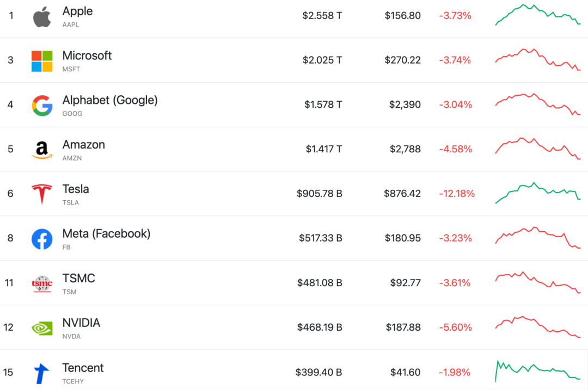Click the Tencent price trend chart
Viewport: 588px width, 390px height.
coord(538,370)
